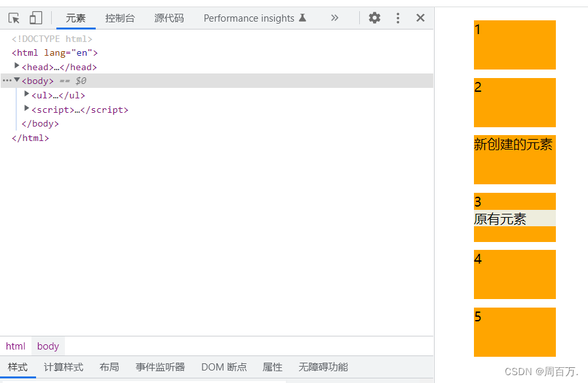Click the Performance insights warning triangle icon
The height and width of the screenshot is (383, 588).
point(302,18)
